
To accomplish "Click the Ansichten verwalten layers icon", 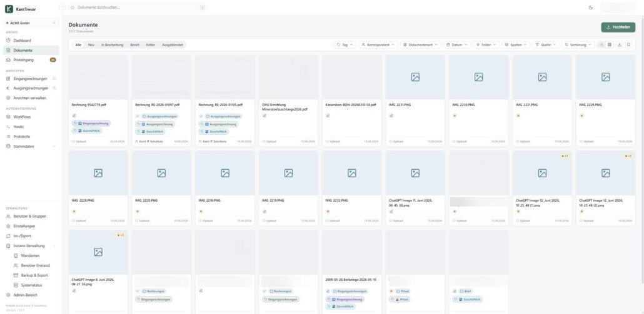I will pos(8,98).
